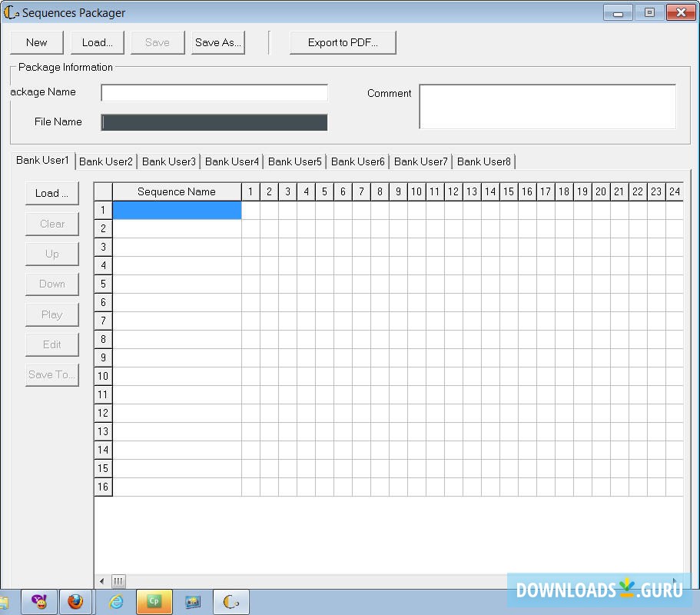Switch to Bank User5 tab
This screenshot has width=700, height=615.
tap(294, 161)
